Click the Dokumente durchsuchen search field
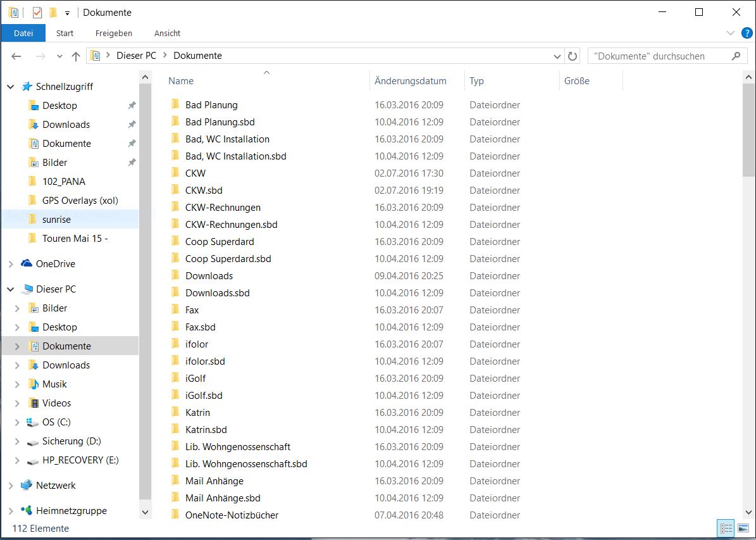Screen dimensions: 756x540 tap(658, 56)
